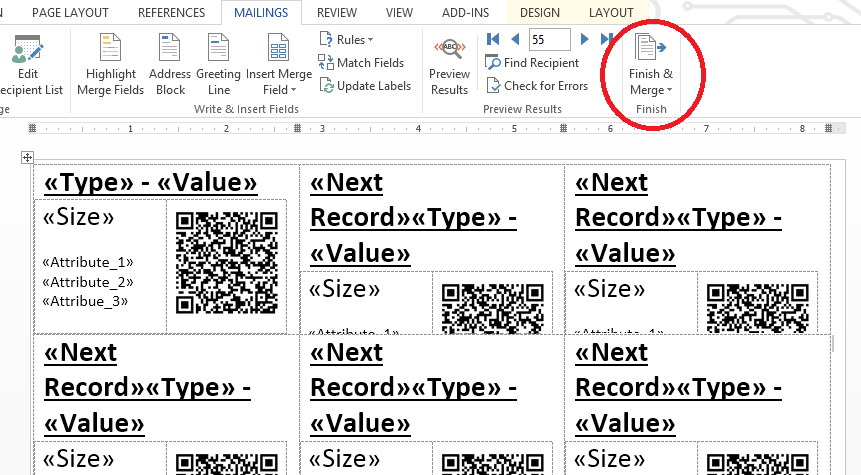
Task: Insert a Greeting Line
Action: click(218, 65)
